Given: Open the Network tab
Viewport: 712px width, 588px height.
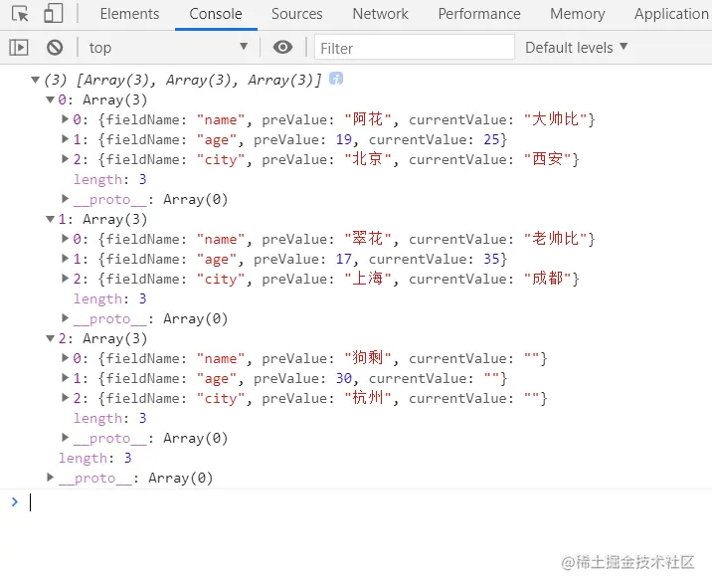Looking at the screenshot, I should point(380,14).
